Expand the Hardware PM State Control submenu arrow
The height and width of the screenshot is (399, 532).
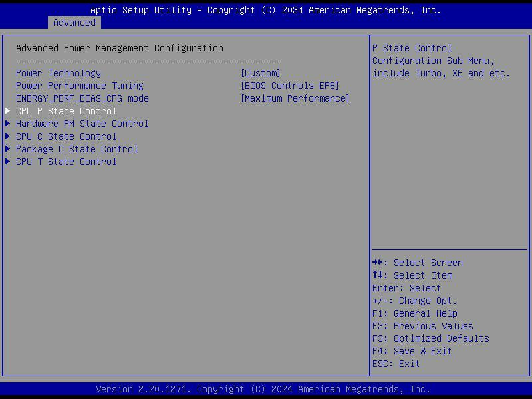[x=8, y=124]
